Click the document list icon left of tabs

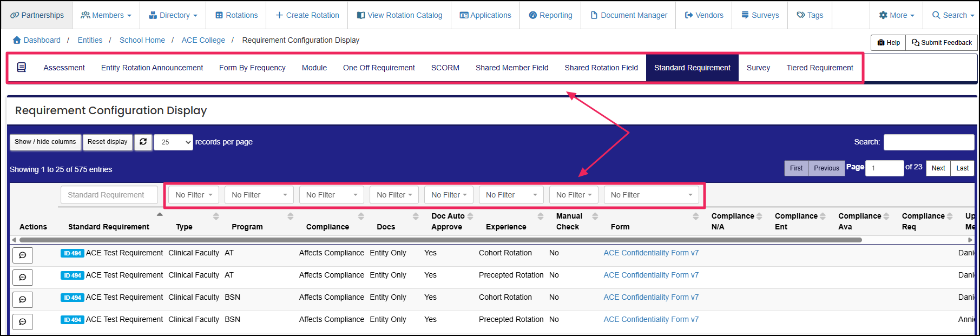[x=22, y=68]
